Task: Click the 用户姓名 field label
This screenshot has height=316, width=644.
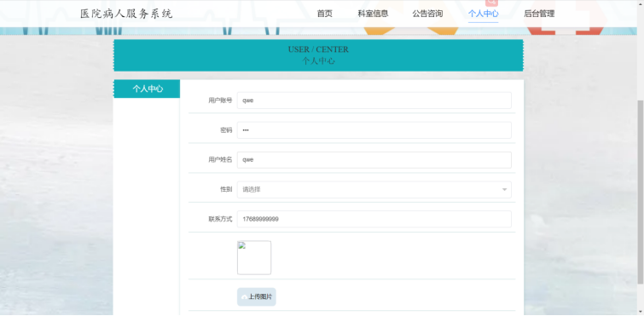Action: coord(220,160)
